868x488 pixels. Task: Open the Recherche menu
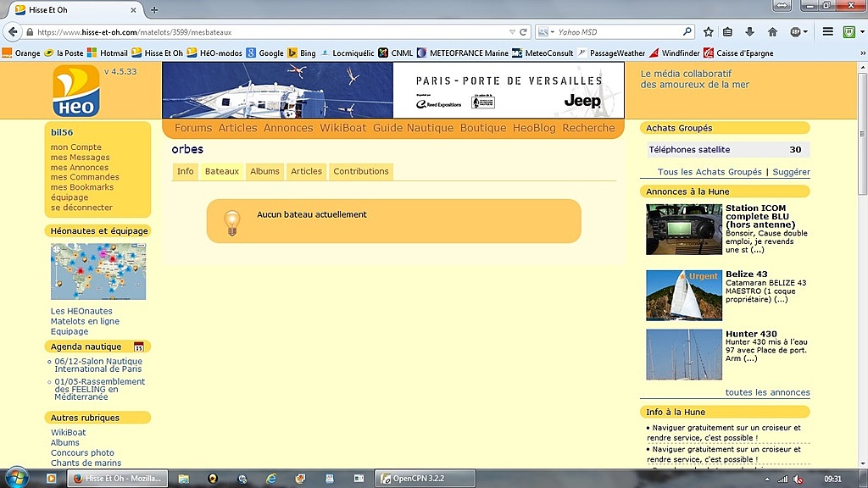tap(588, 128)
